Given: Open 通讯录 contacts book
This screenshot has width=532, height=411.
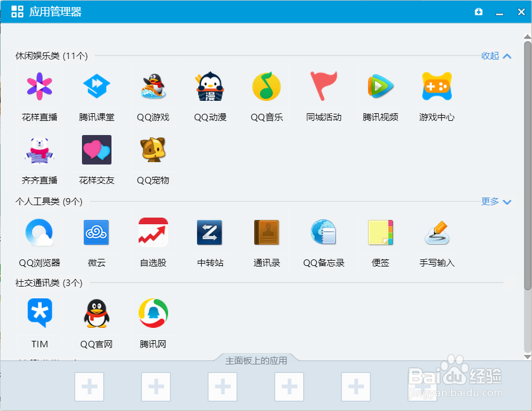Looking at the screenshot, I should coord(267,232).
